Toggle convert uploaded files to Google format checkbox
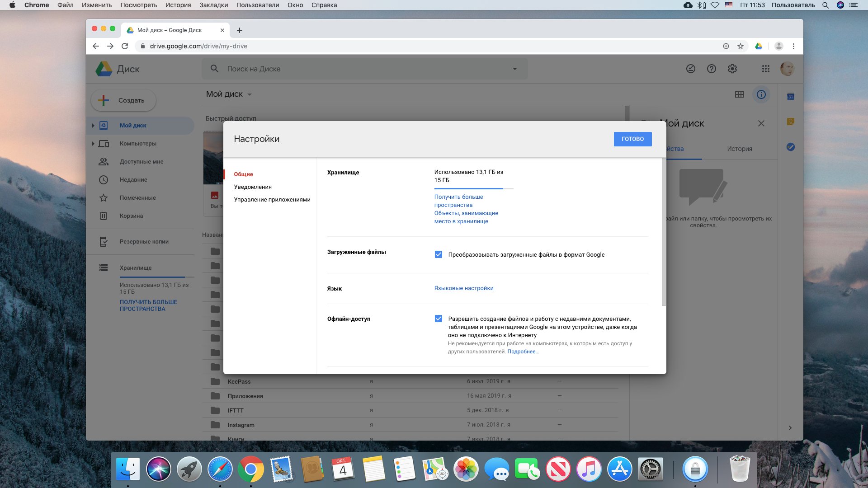 coord(438,254)
